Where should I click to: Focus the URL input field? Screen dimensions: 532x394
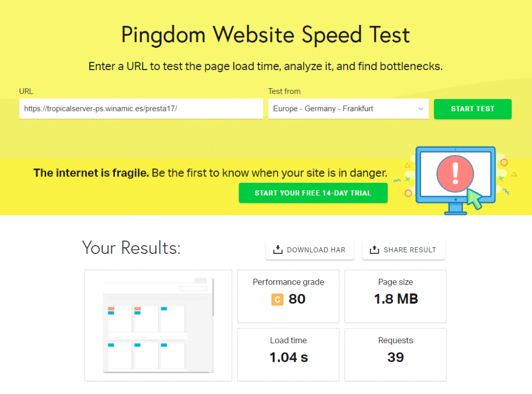[x=141, y=109]
